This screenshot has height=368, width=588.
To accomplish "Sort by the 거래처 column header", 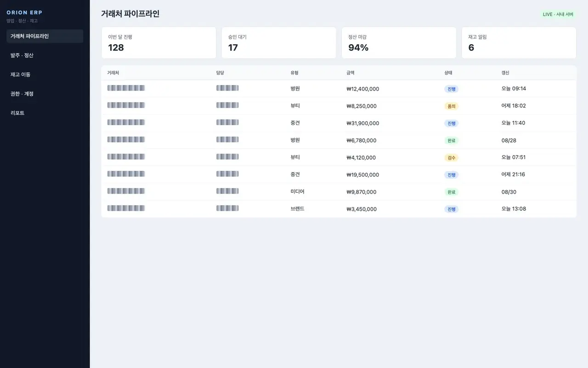I will pyautogui.click(x=113, y=73).
